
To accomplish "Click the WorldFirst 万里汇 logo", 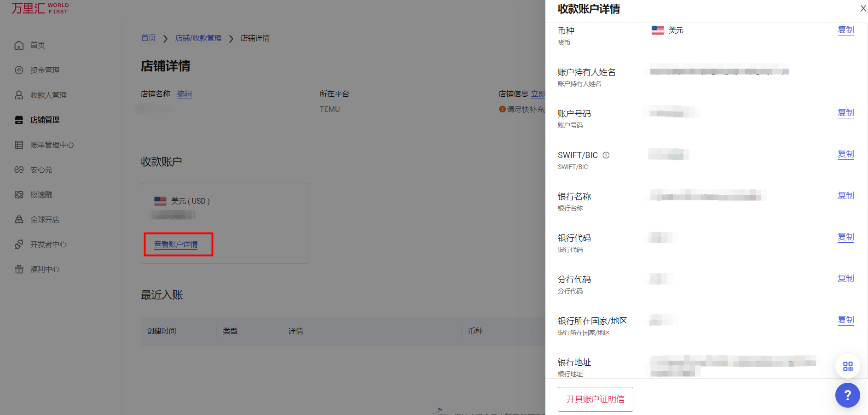I will pos(40,8).
